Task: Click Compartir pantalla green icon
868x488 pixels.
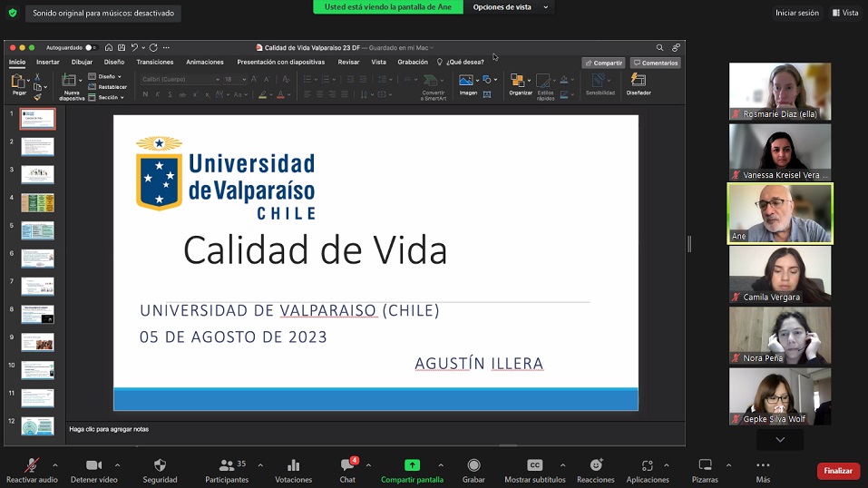Action: click(x=412, y=465)
